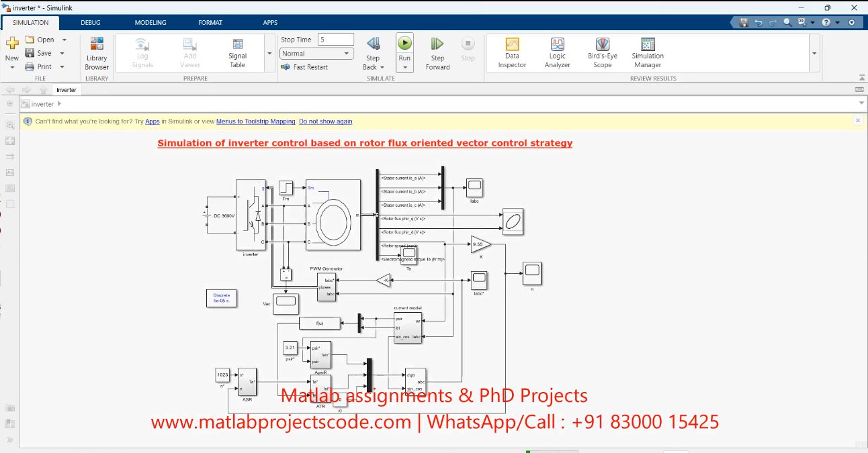This screenshot has height=453, width=868.
Task: Open the Signal Table
Action: [237, 54]
